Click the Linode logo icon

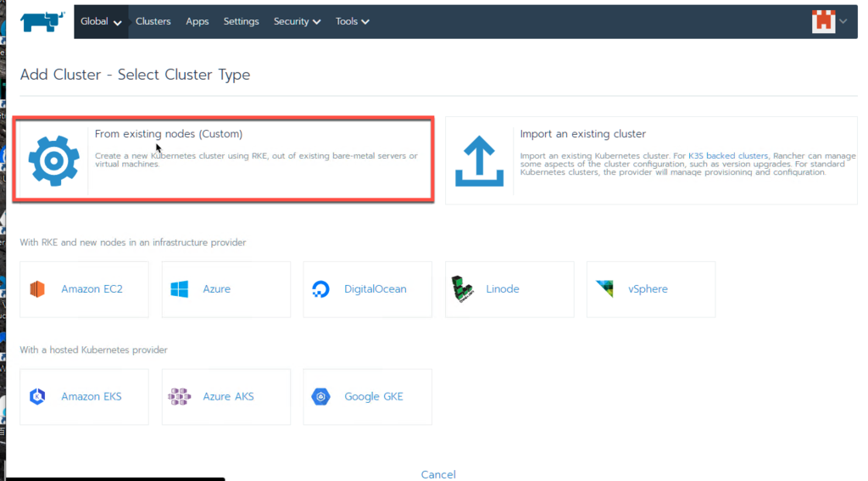tap(462, 288)
